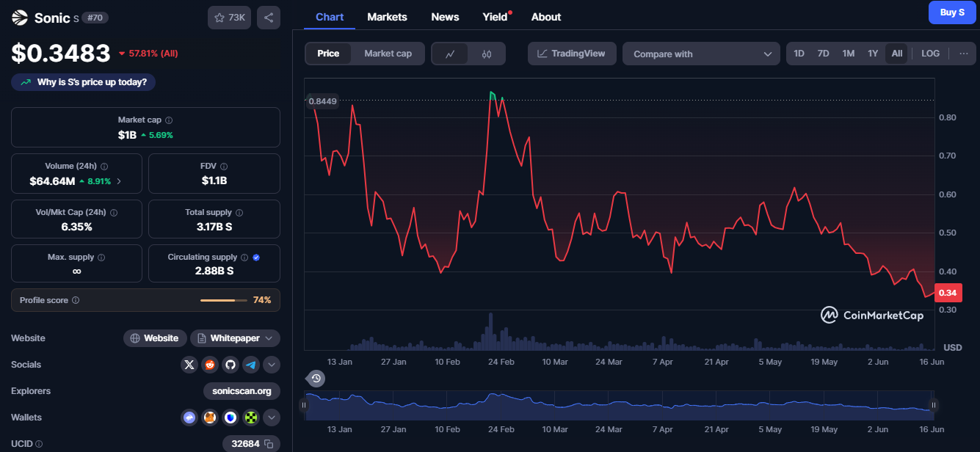Open the Chart tab
Viewport: 980px width, 452px height.
330,17
